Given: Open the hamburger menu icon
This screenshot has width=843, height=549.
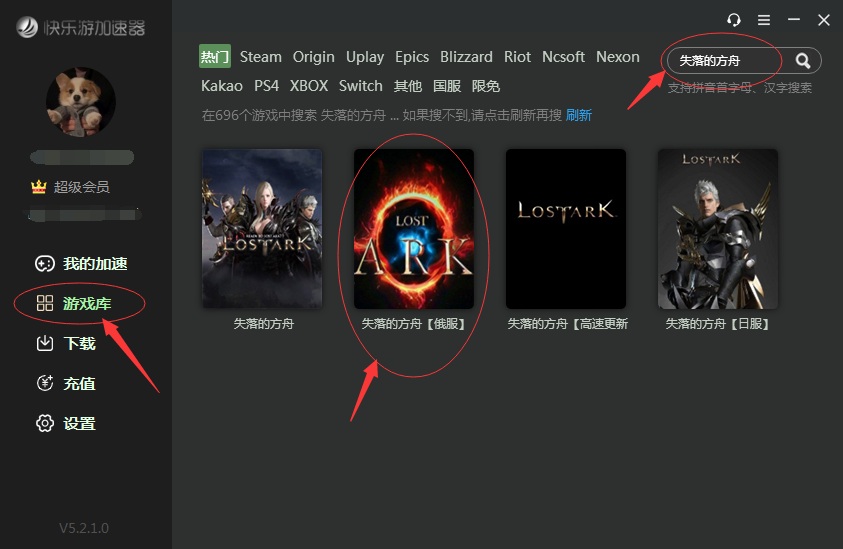Looking at the screenshot, I should point(763,20).
